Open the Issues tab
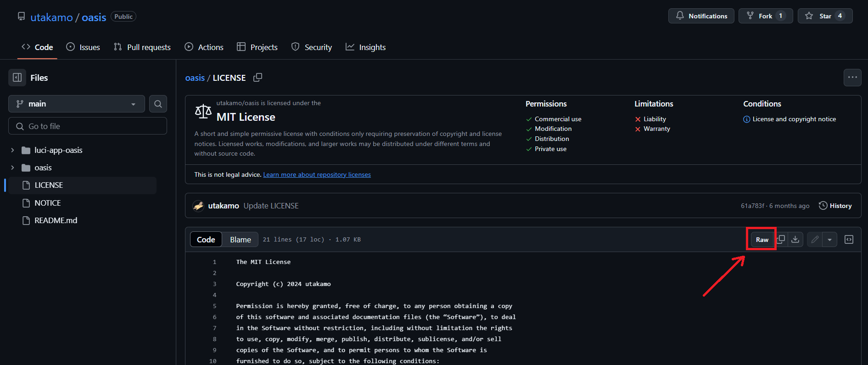Viewport: 868px width, 365px height. tap(83, 47)
